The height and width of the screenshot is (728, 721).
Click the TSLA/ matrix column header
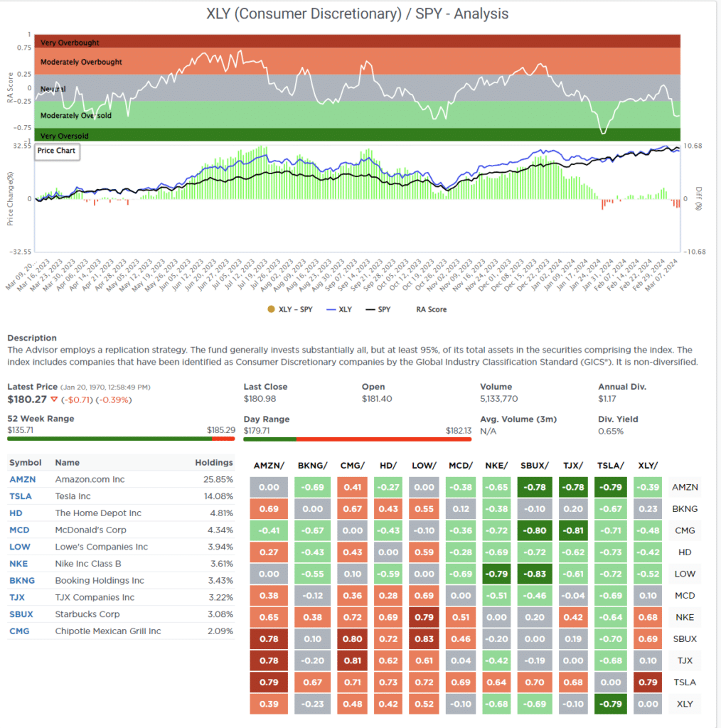(x=611, y=466)
